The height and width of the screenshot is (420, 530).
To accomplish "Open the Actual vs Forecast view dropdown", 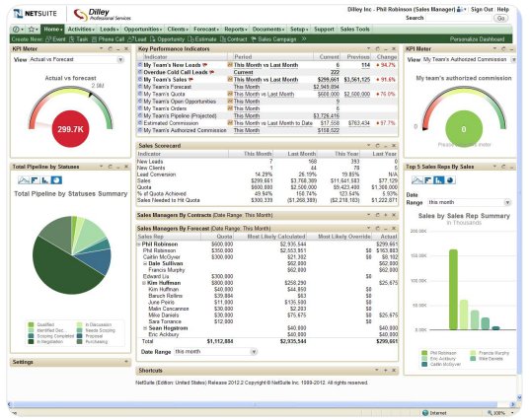I will point(120,60).
